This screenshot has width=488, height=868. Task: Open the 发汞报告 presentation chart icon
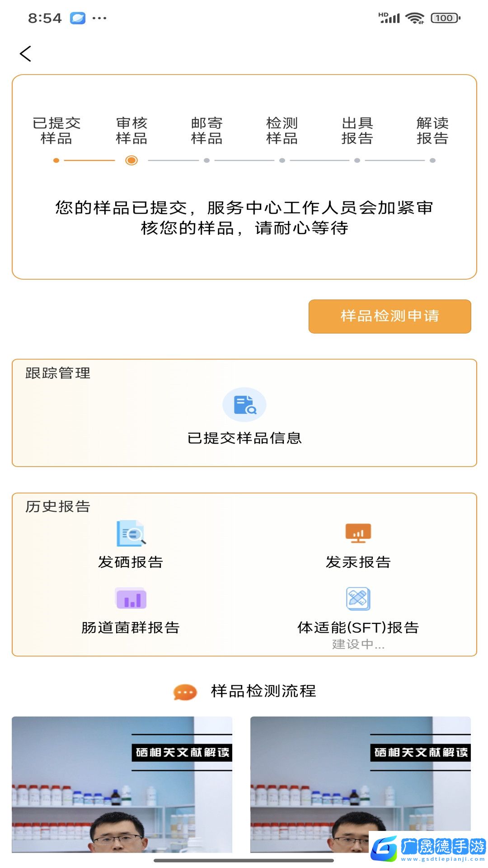(x=358, y=533)
